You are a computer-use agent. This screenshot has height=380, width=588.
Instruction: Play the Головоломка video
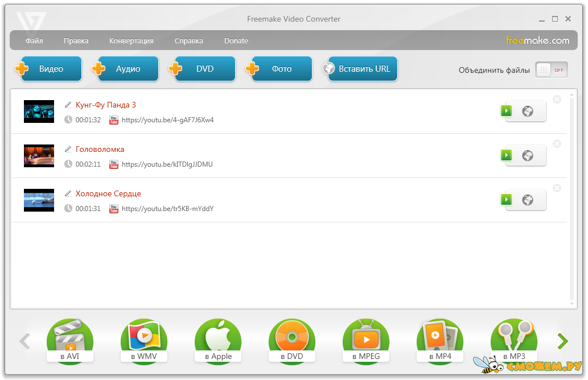506,155
